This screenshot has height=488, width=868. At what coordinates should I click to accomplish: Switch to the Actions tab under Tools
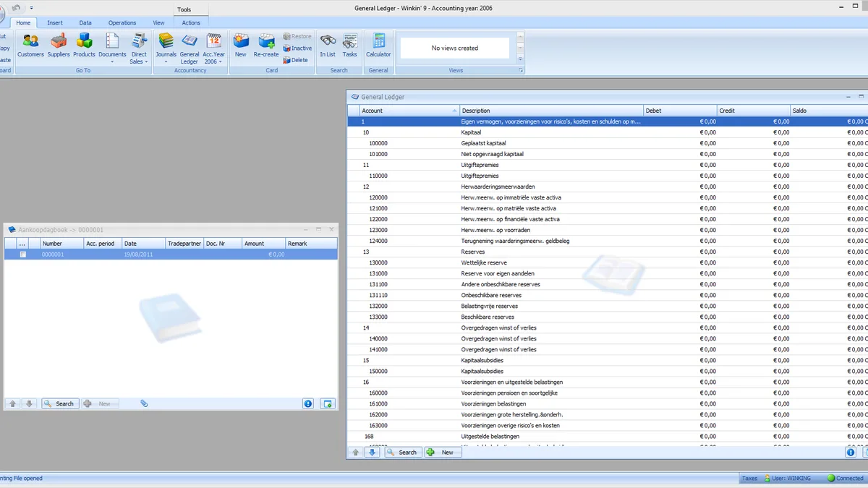(x=191, y=22)
